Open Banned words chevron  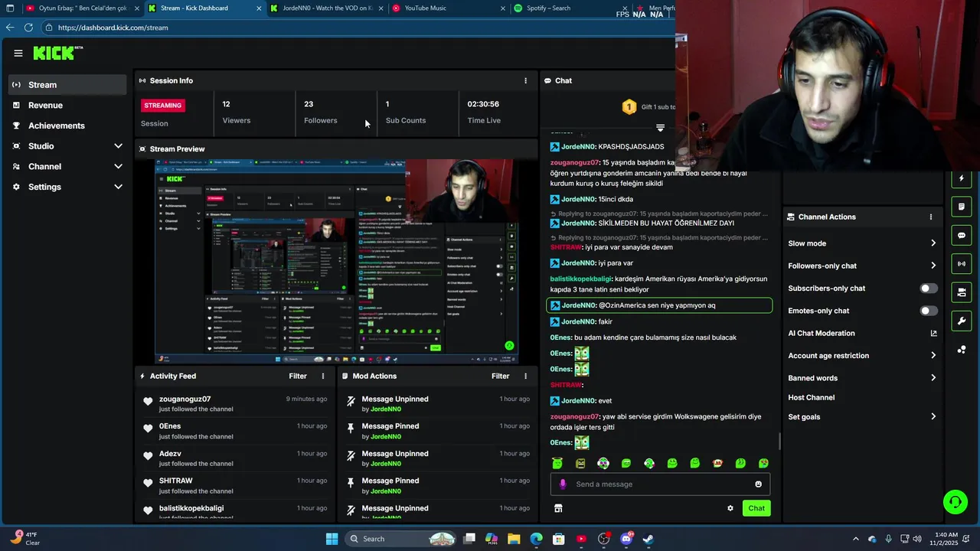pyautogui.click(x=933, y=378)
